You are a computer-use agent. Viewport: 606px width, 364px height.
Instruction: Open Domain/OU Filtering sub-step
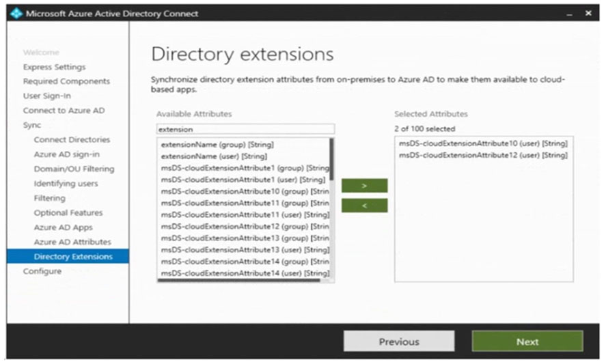click(74, 169)
